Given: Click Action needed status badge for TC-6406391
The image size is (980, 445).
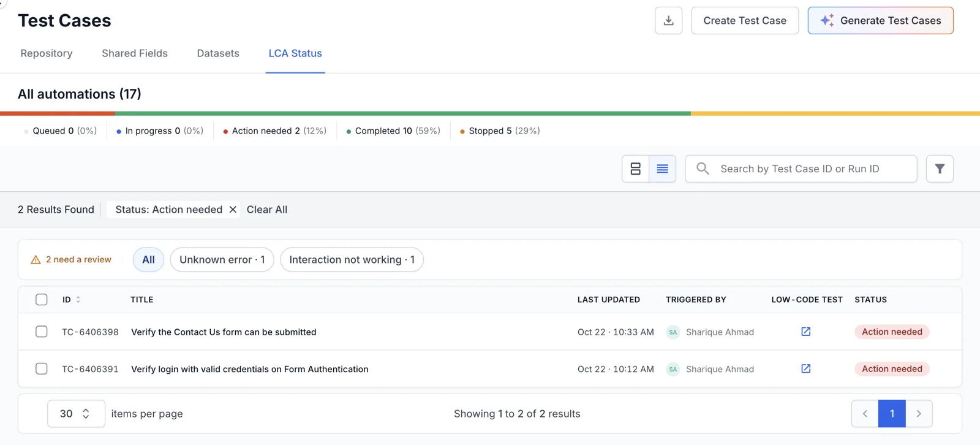Looking at the screenshot, I should coord(892,368).
